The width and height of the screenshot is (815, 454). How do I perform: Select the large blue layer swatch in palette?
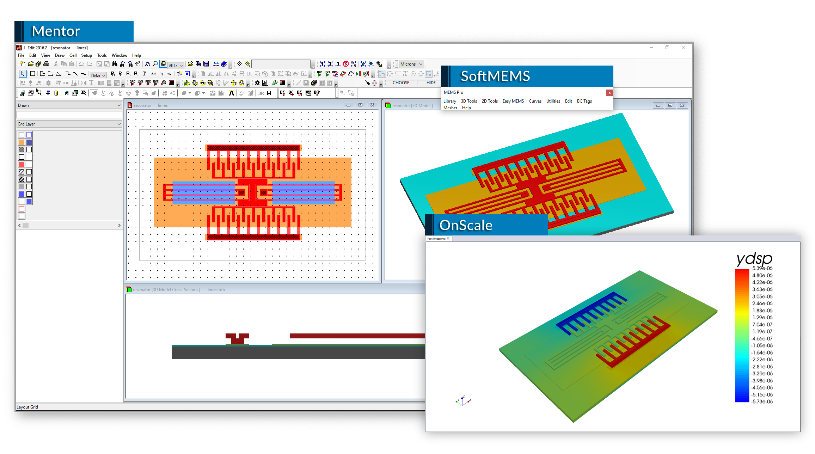(22, 194)
